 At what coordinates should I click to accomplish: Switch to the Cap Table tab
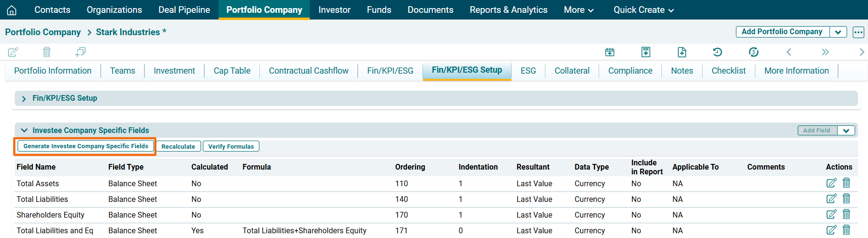tap(232, 71)
